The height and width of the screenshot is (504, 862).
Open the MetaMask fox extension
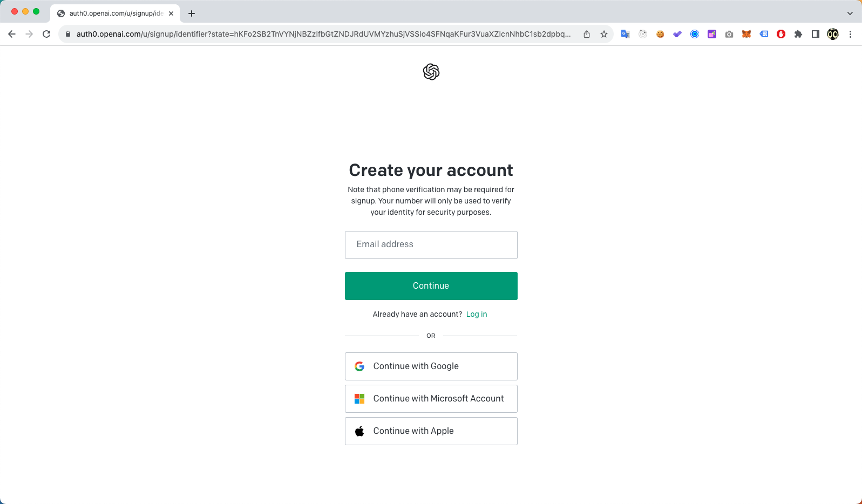click(746, 34)
